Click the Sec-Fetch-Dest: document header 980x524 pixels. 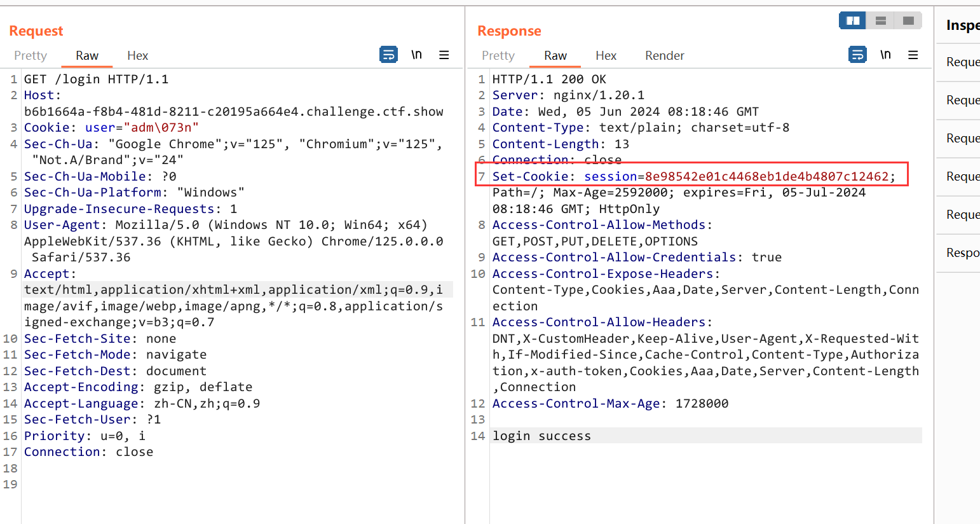116,371
